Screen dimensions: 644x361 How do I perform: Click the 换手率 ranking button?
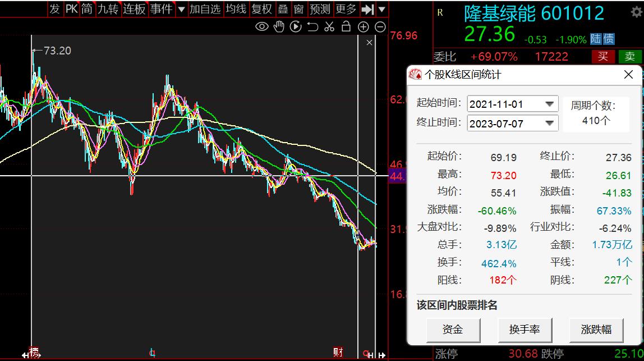coord(525,330)
